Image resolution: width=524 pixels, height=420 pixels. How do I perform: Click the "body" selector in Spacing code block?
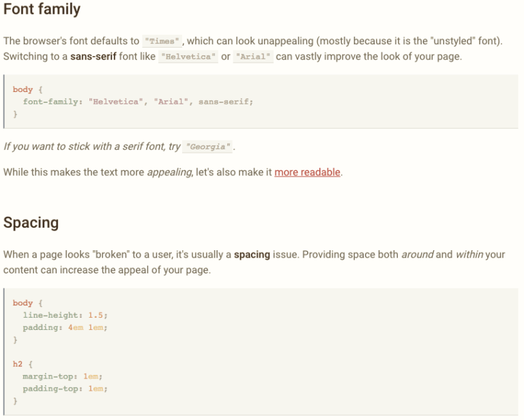click(23, 303)
